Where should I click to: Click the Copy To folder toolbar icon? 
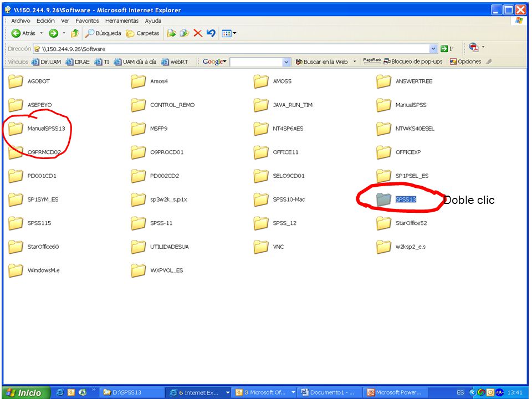tap(184, 33)
